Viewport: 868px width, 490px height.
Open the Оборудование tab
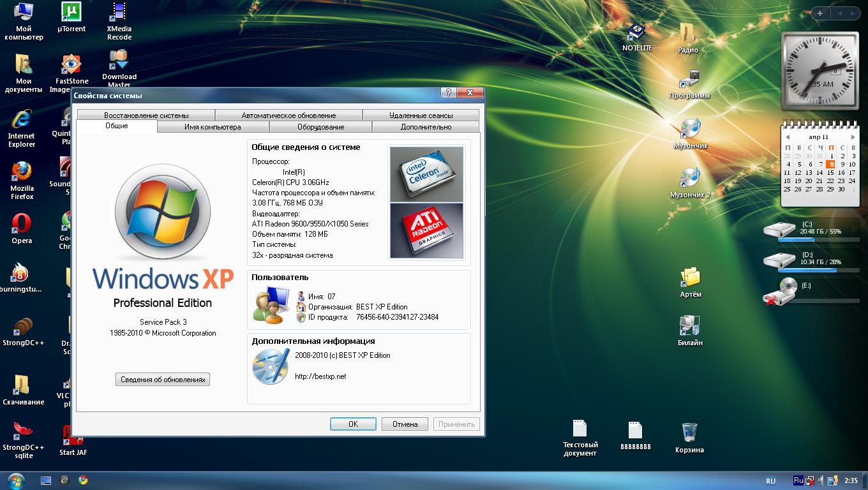[320, 127]
